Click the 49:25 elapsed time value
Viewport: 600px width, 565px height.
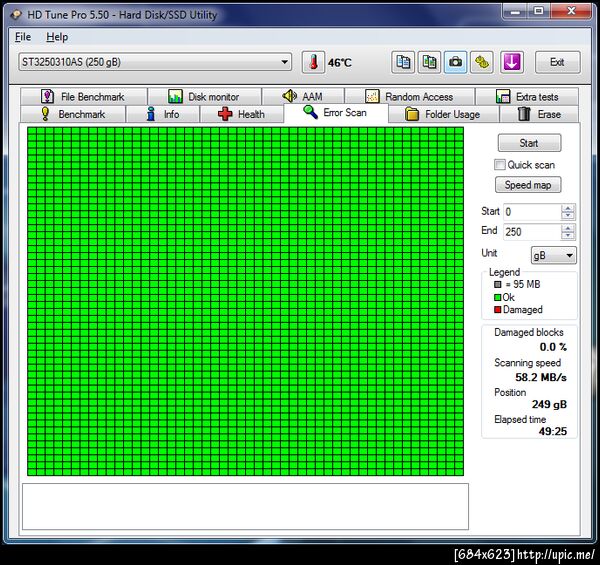pyautogui.click(x=553, y=431)
